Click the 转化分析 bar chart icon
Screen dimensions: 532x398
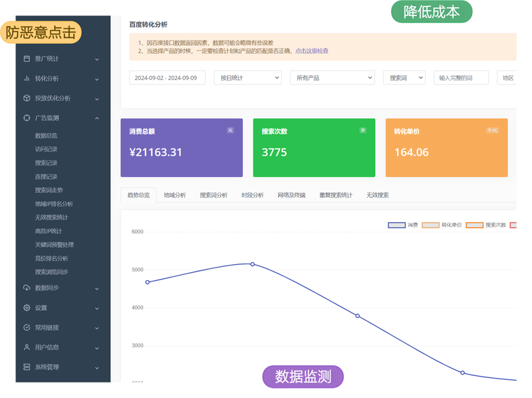(27, 79)
